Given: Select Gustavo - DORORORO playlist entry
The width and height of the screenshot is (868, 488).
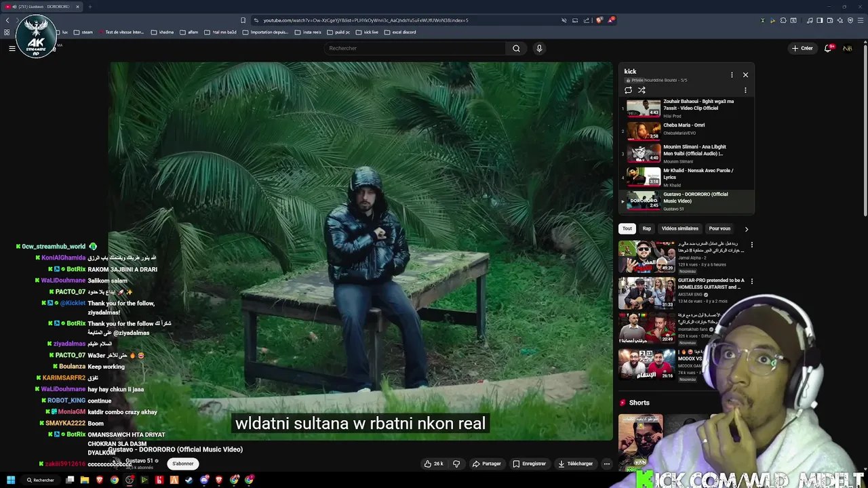Looking at the screenshot, I should tap(686, 201).
